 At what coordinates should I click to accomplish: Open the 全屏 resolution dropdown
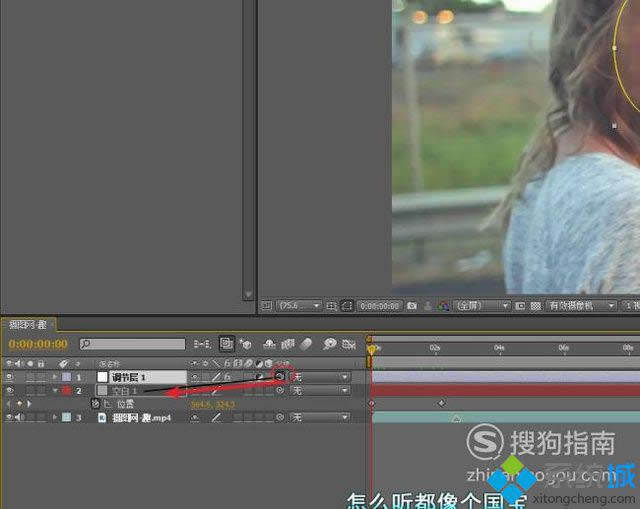click(x=482, y=306)
